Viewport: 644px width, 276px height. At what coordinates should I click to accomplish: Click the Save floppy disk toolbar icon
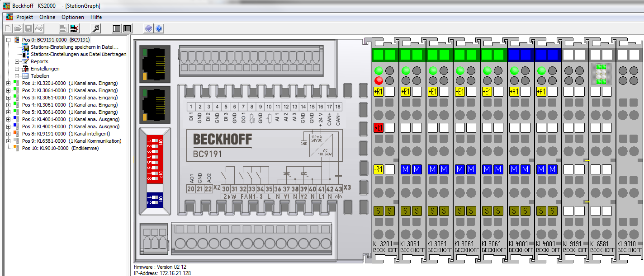pyautogui.click(x=28, y=28)
